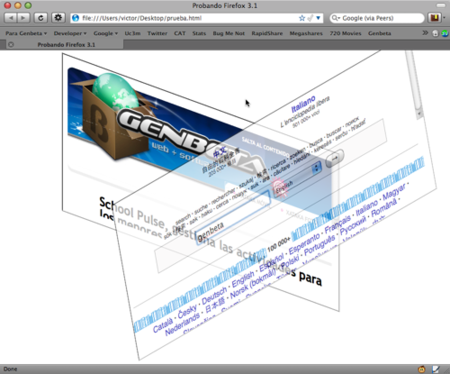This screenshot has width=450, height=374.
Task: Click the Polski language link
Action: 290,263
